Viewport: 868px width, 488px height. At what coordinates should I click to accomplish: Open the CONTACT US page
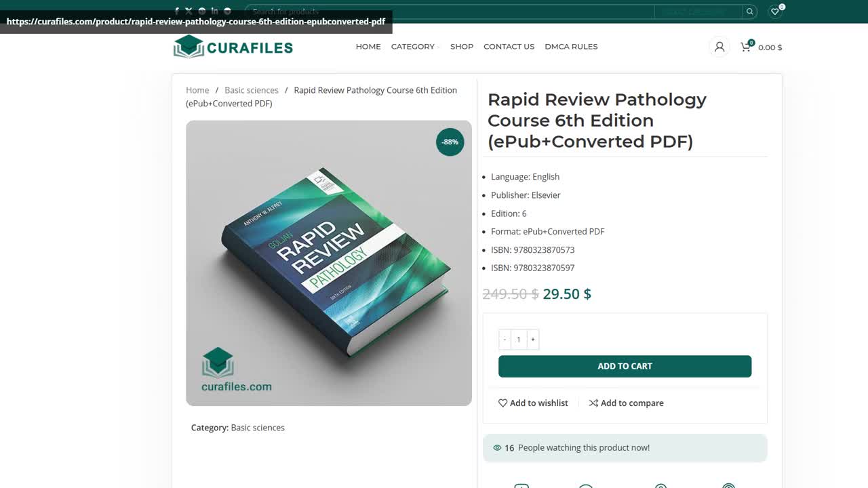[x=509, y=46]
